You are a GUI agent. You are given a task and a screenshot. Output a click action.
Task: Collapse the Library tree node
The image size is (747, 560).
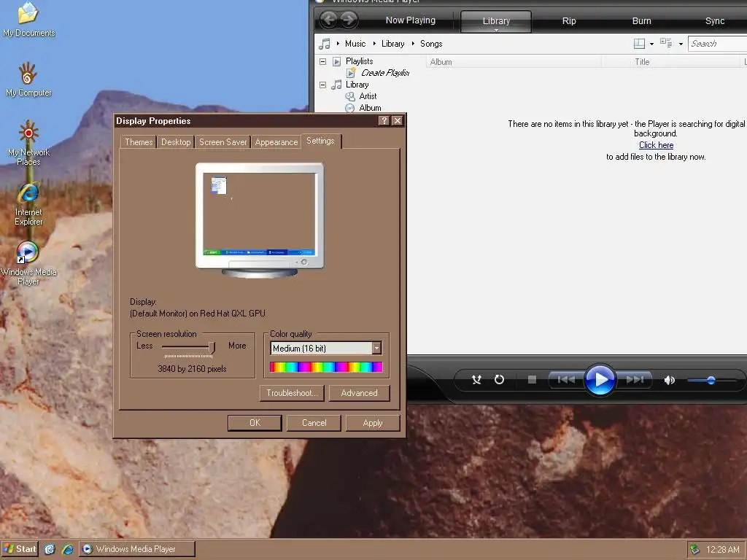323,85
